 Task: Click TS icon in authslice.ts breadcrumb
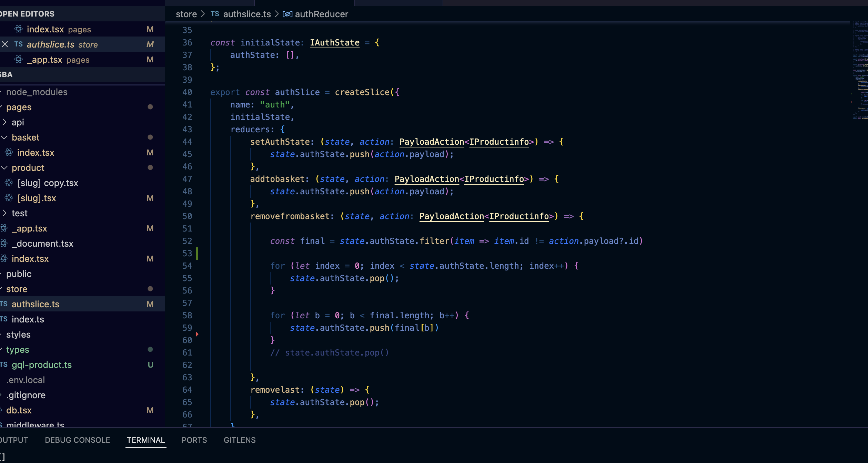(x=215, y=14)
